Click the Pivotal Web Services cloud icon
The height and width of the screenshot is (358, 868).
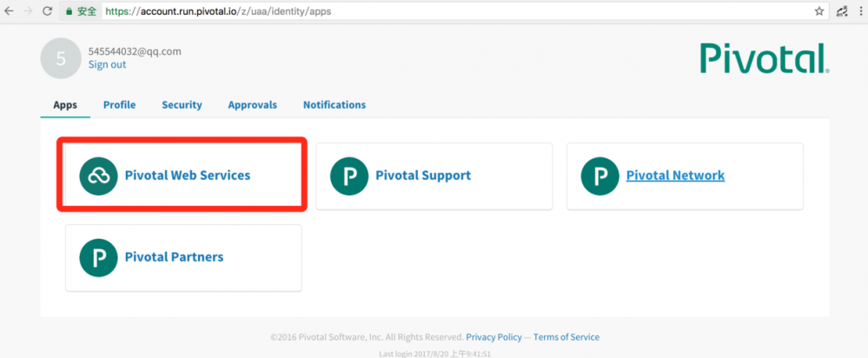(x=98, y=176)
